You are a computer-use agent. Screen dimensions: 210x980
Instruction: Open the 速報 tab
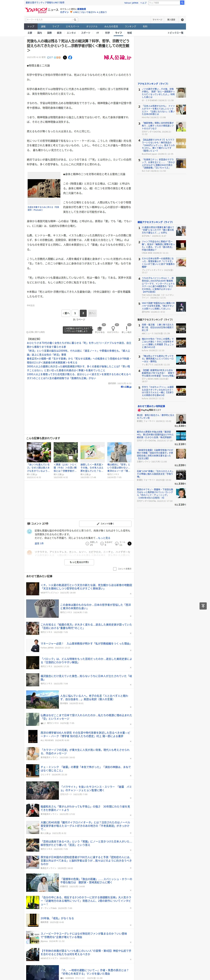(x=43, y=26)
